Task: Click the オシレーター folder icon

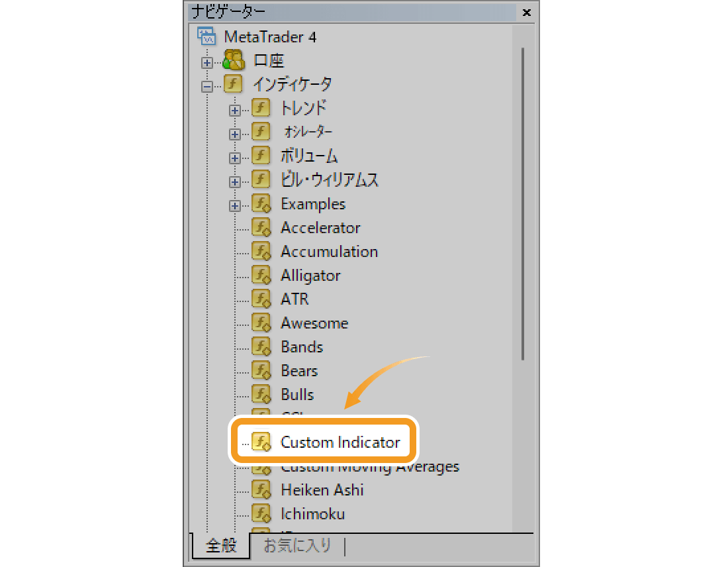Action: click(261, 132)
